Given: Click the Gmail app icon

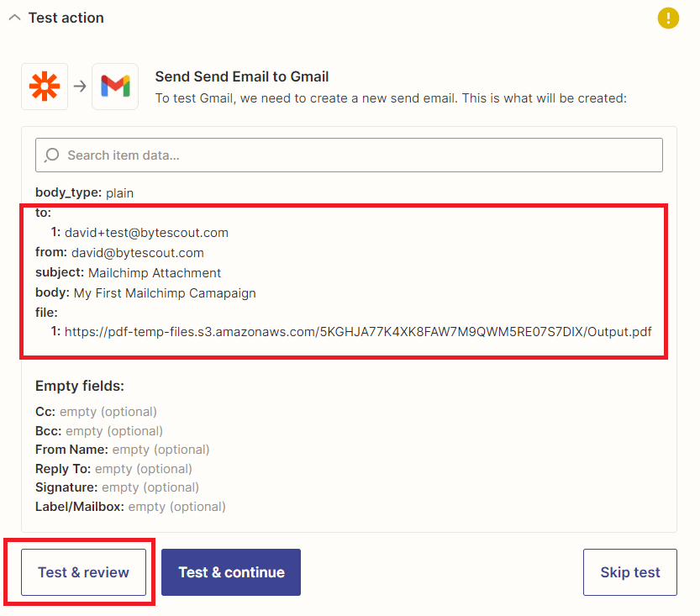Looking at the screenshot, I should [x=115, y=86].
